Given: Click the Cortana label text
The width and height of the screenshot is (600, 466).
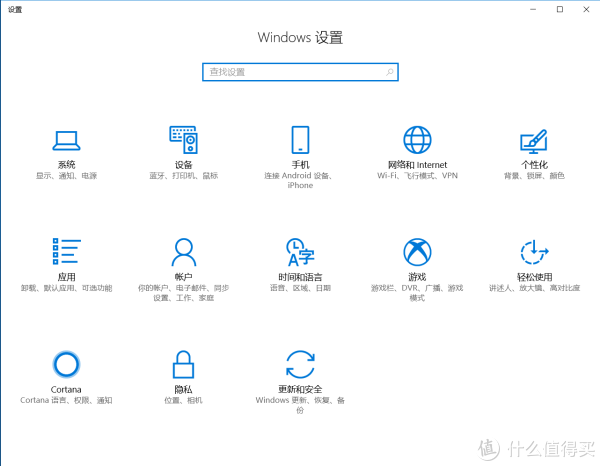Looking at the screenshot, I should 66,389.
